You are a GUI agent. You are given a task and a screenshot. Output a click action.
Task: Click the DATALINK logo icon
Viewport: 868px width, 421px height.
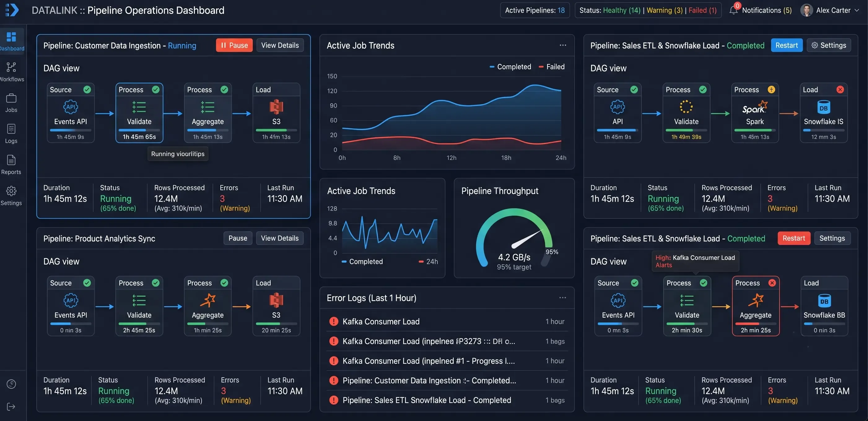point(12,10)
